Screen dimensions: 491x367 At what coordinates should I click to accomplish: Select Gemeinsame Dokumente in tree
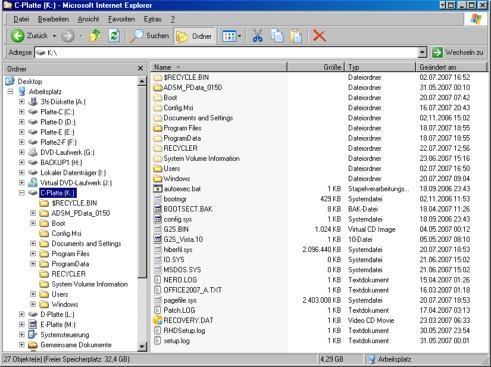76,345
